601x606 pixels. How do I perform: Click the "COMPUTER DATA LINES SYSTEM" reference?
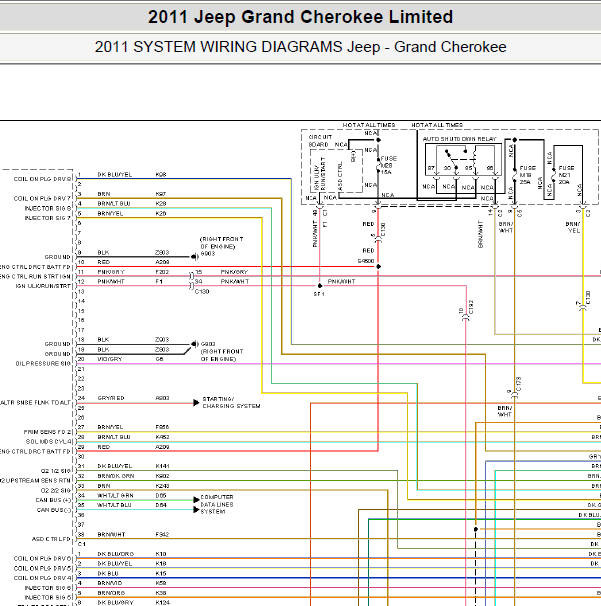[217, 504]
